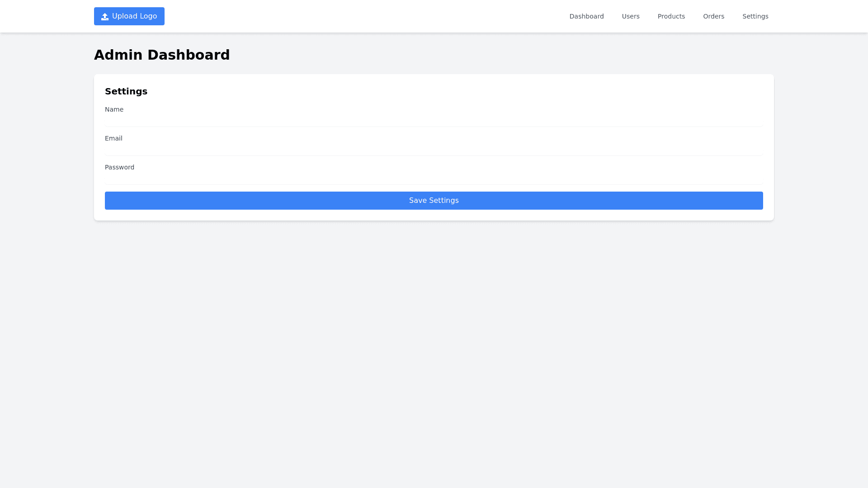Click the Name field label

(x=114, y=109)
